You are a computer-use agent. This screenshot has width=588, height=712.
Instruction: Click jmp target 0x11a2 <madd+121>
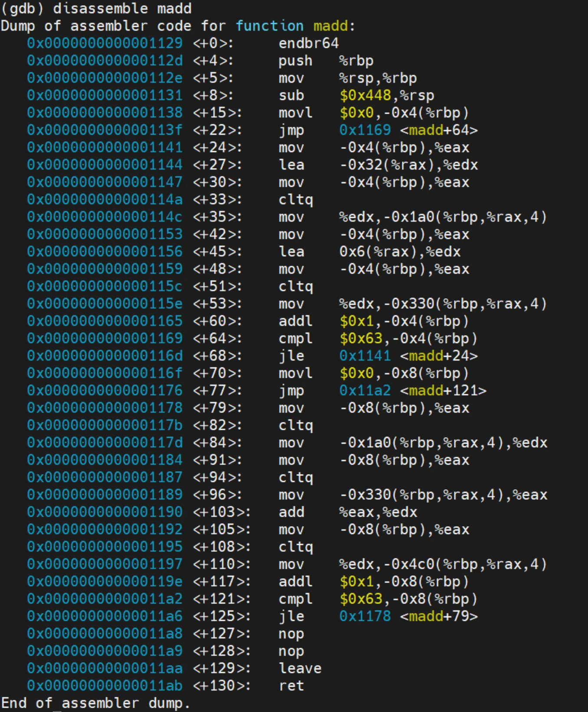pyautogui.click(x=412, y=390)
